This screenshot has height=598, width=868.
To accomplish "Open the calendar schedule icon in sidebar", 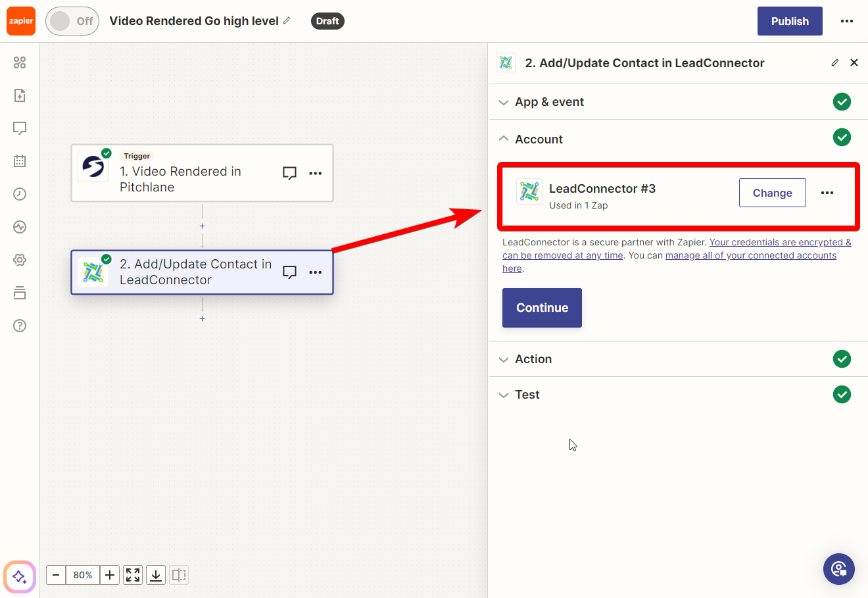I will (20, 161).
